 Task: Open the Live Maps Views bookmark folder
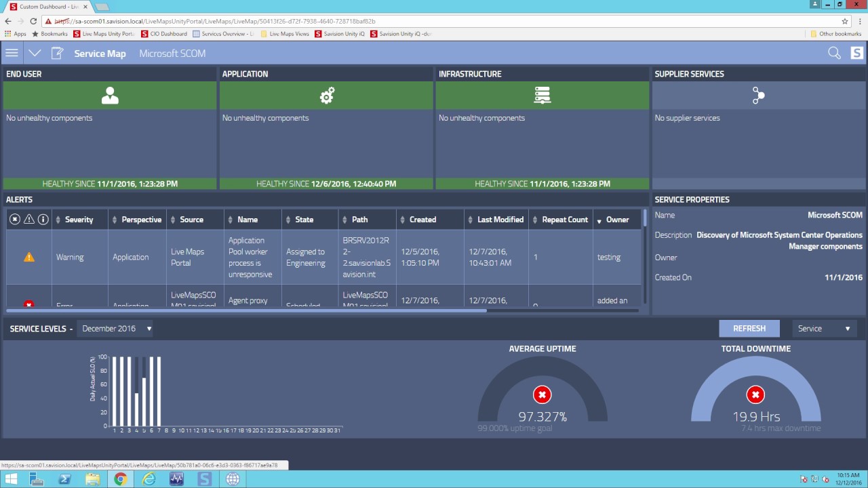click(x=285, y=33)
